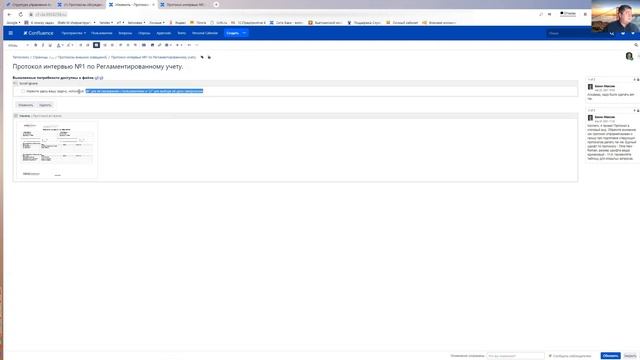Click the file link after the bold heading text
Screen dimensions: 640x360
(x=99, y=78)
